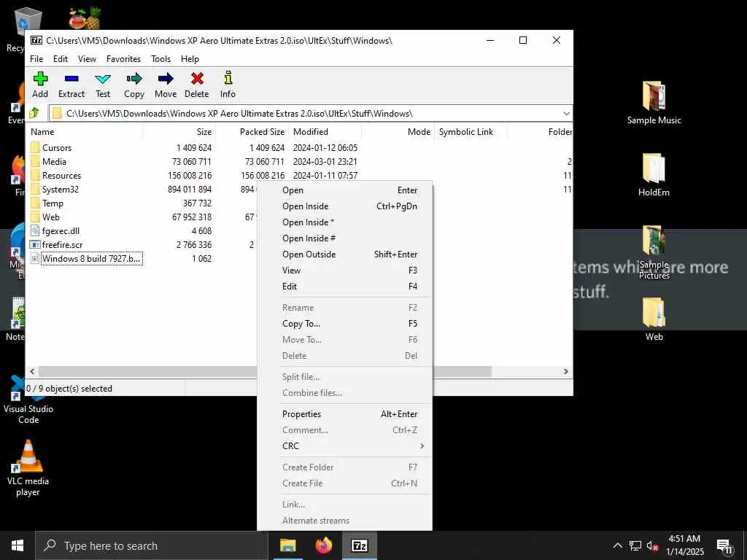Sort by the Size column header
This screenshot has width=747, height=560.
pos(179,132)
